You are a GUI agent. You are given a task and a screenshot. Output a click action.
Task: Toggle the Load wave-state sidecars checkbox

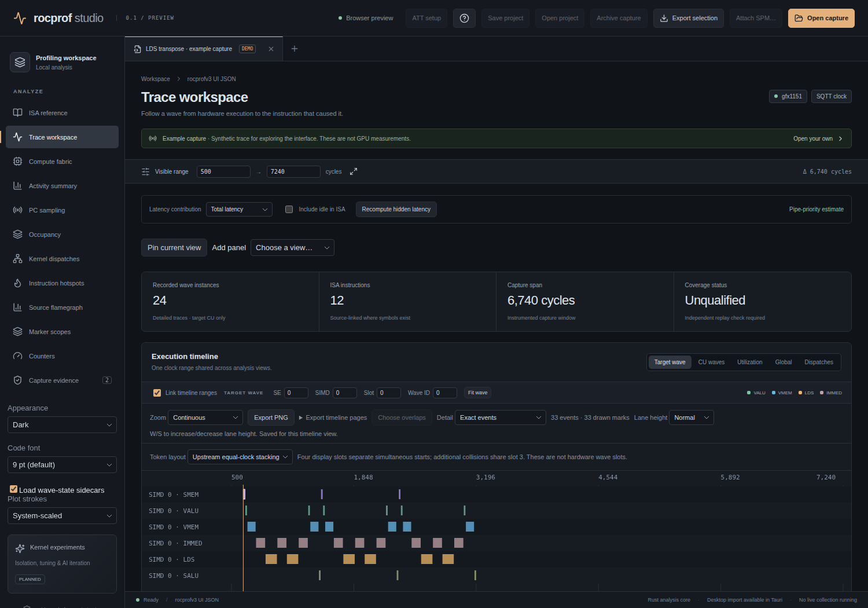(13, 489)
